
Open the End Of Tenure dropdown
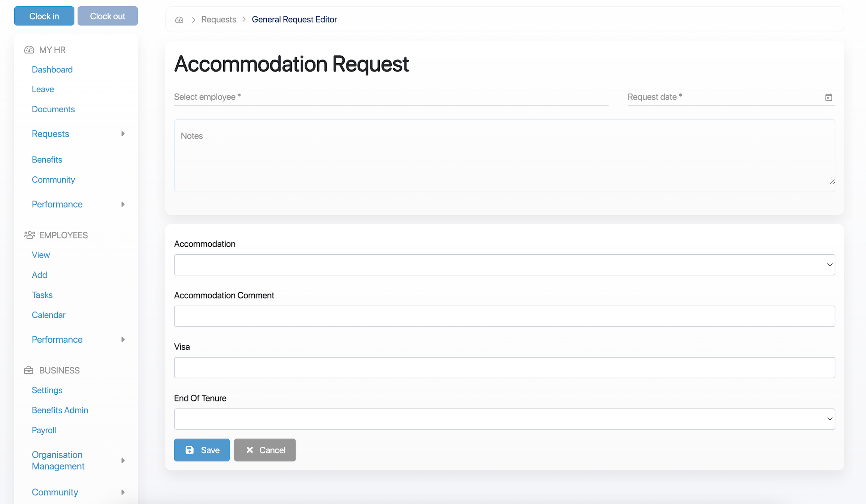tap(504, 419)
